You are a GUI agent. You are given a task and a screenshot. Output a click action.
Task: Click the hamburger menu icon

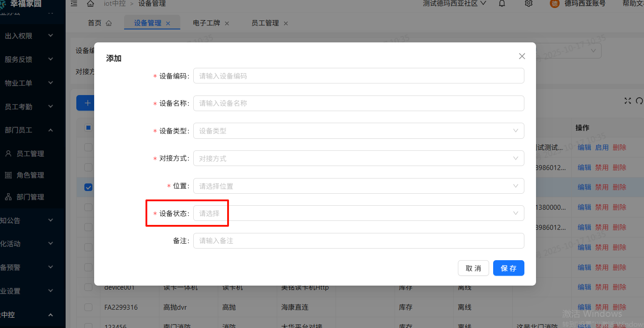click(x=74, y=4)
